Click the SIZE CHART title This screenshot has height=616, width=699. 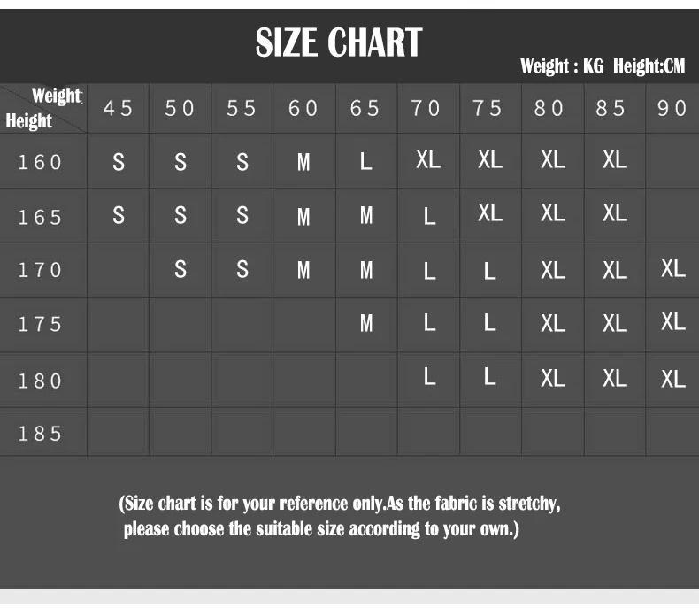click(x=339, y=42)
